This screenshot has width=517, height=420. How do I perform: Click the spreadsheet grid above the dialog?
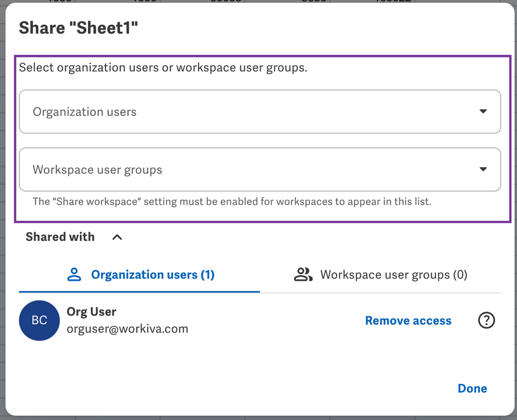pos(258,2)
